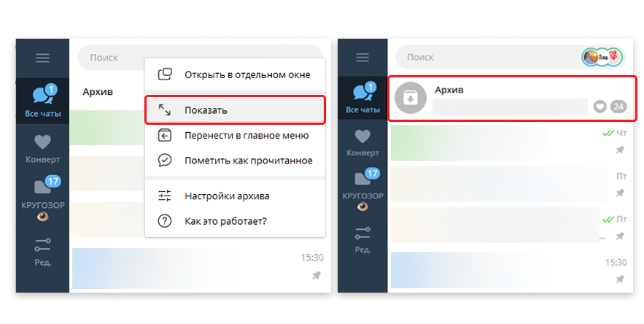The height and width of the screenshot is (324, 644).
Task: Open the 15:30 chat in left window
Action: pyautogui.click(x=199, y=269)
